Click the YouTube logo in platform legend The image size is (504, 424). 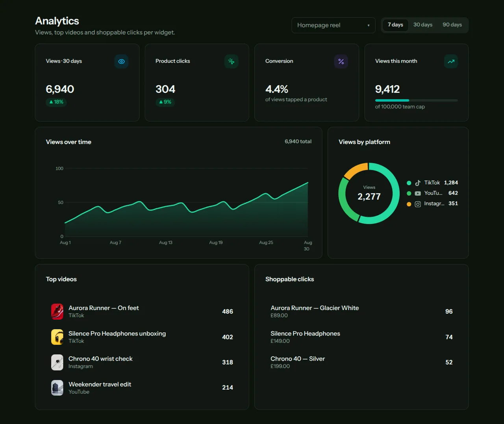click(418, 193)
